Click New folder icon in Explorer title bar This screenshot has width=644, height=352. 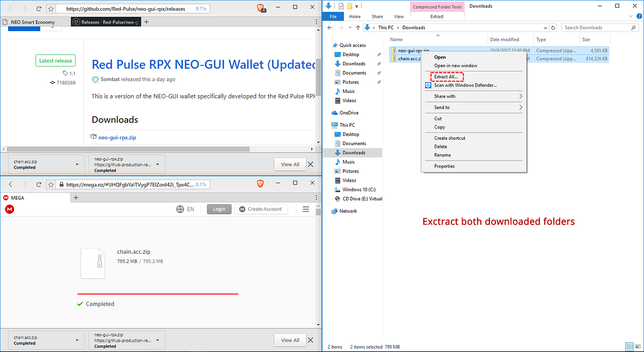coord(349,6)
